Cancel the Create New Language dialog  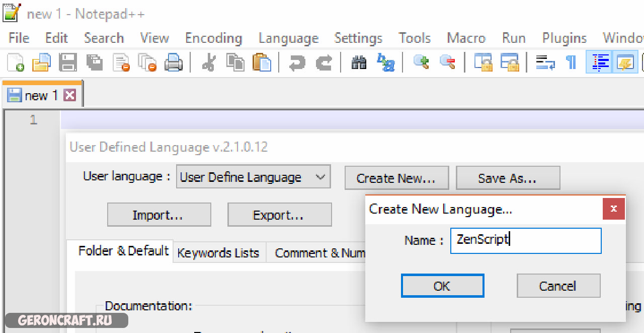[558, 286]
